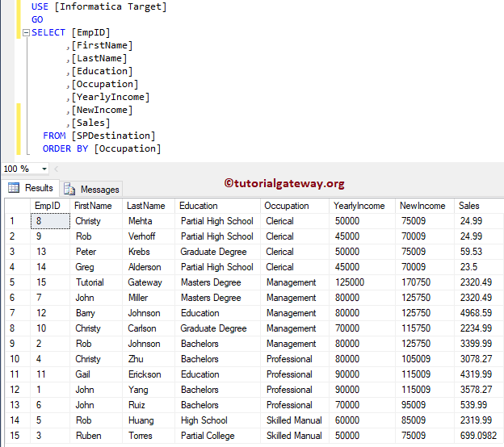Click the FirstName cell Peter
This screenshot has width=504, height=447.
[x=96, y=252]
